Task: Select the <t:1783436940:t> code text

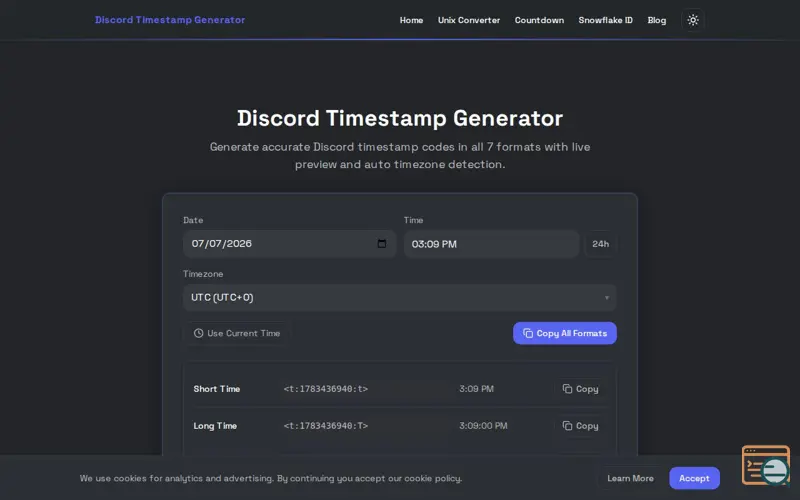Action: [326, 389]
